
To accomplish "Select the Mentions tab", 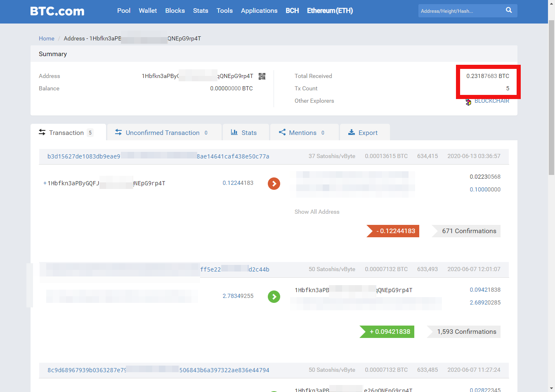I will (305, 132).
